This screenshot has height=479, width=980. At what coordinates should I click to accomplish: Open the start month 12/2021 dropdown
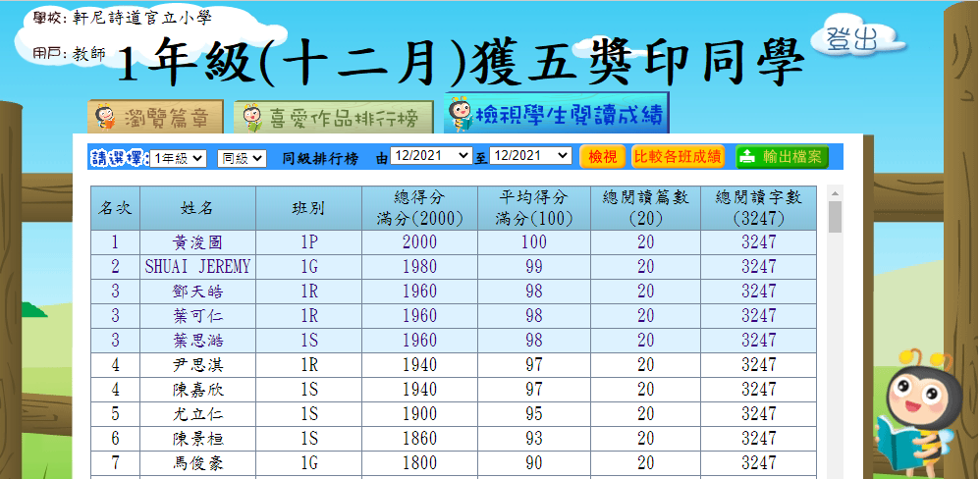(431, 155)
